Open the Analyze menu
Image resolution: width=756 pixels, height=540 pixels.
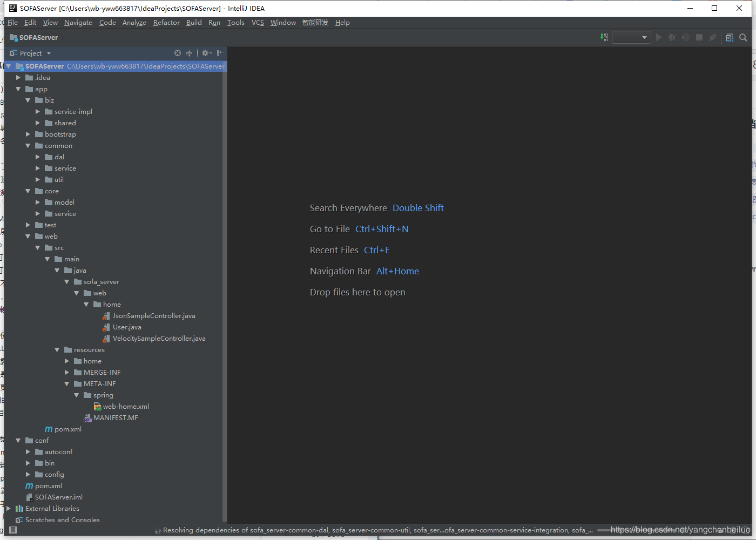tap(134, 23)
